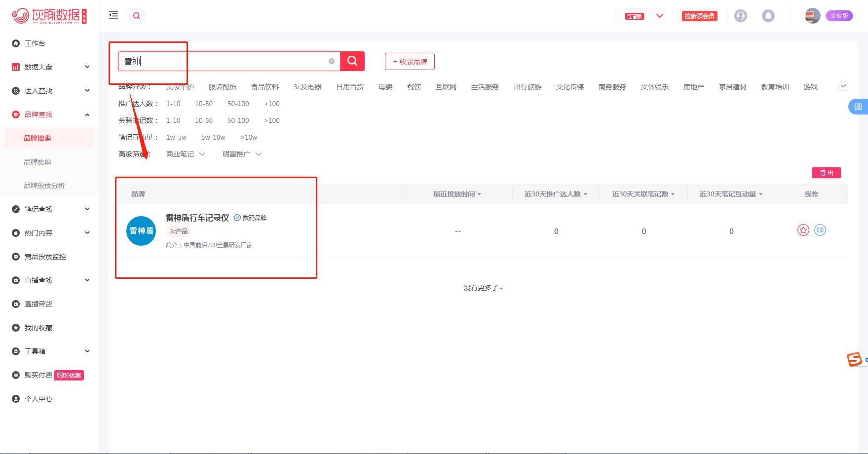Click the red search button
Viewport: 868px width, 454px height.
click(352, 61)
